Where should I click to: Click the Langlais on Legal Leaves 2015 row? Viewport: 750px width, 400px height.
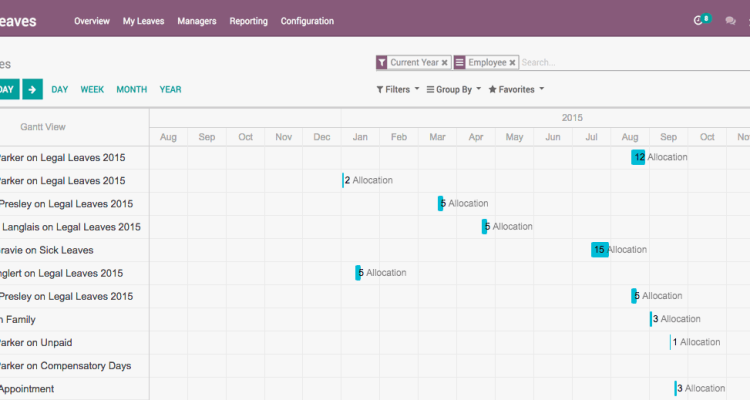[71, 227]
